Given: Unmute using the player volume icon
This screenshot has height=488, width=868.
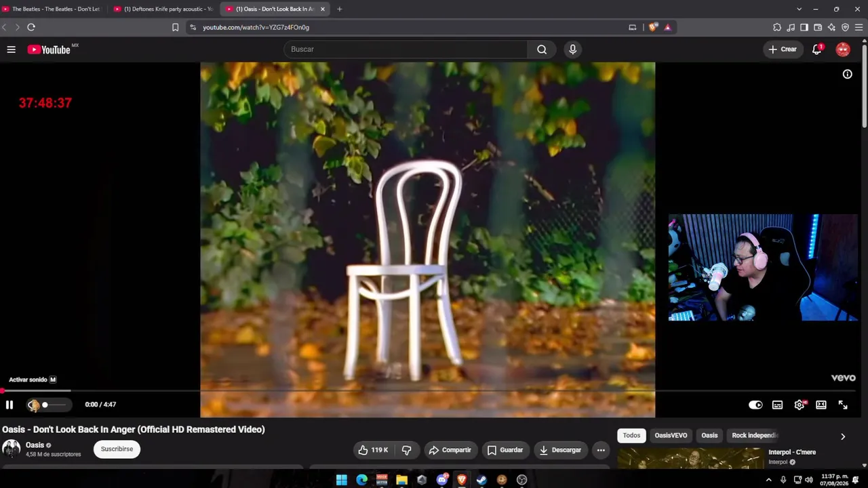Looking at the screenshot, I should coord(33,405).
